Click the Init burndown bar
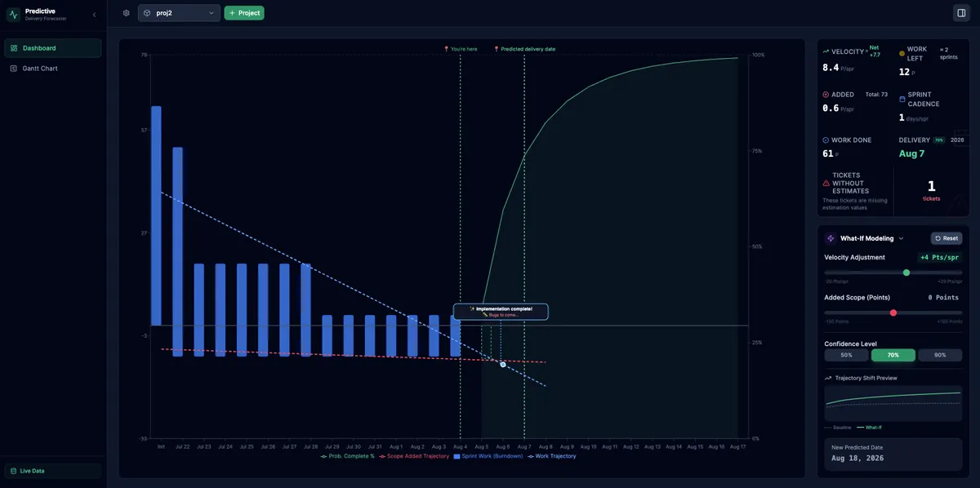980x488 pixels. 156,215
